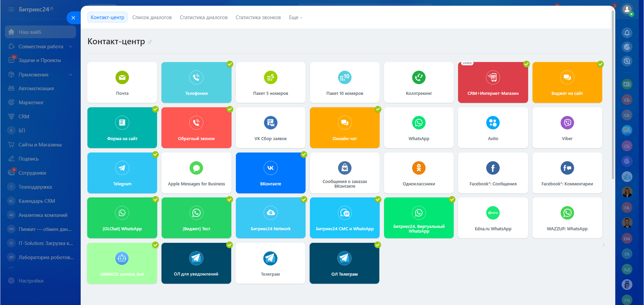Click the vertical scrollbar of the panel
The height and width of the screenshot is (305, 644).
(x=613, y=95)
